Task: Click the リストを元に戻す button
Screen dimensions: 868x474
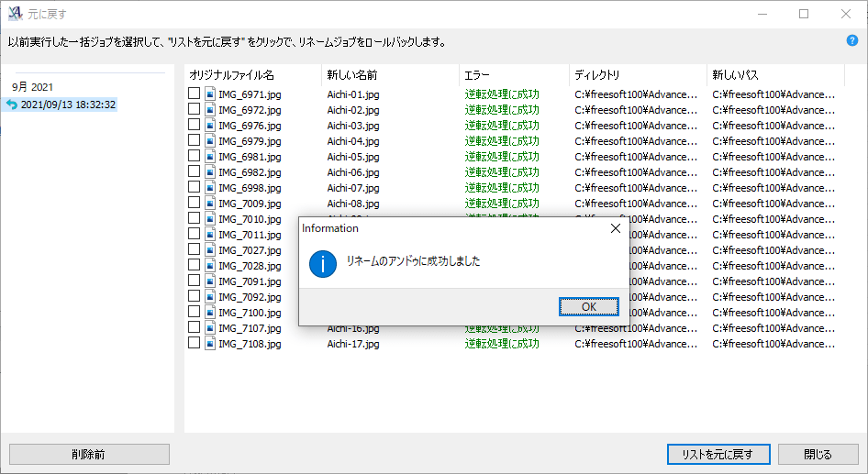Action: tap(718, 454)
